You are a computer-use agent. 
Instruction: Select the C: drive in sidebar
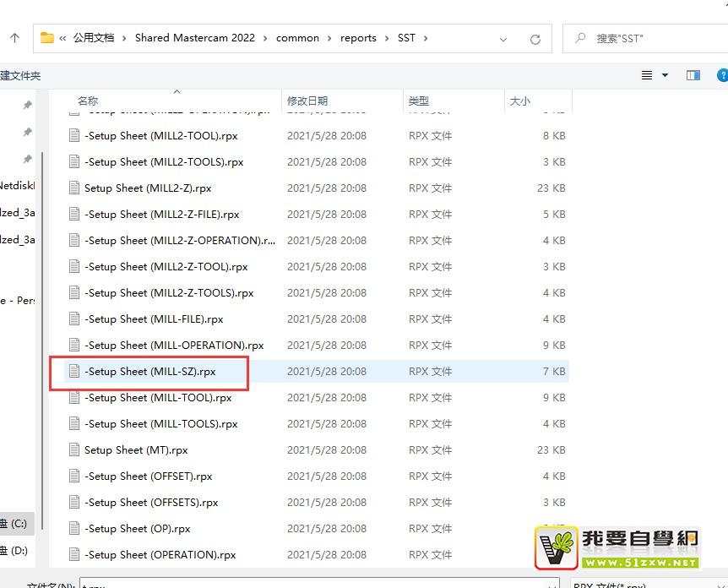(x=14, y=523)
